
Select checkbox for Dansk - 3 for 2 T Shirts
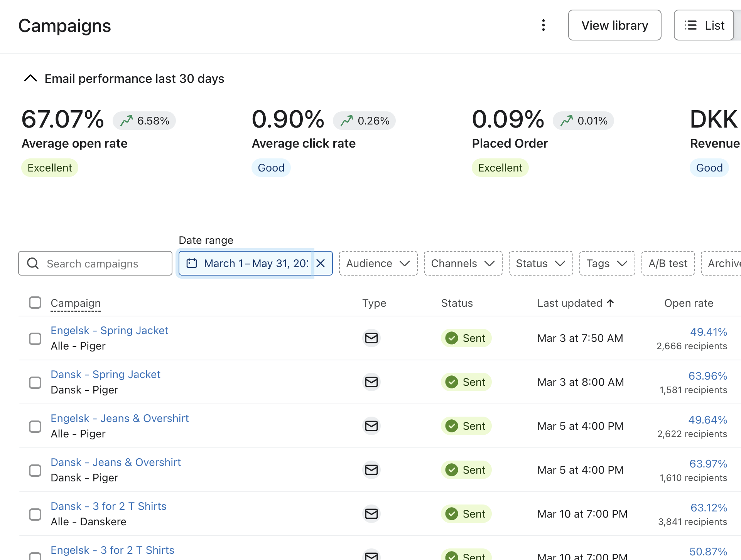coord(35,514)
